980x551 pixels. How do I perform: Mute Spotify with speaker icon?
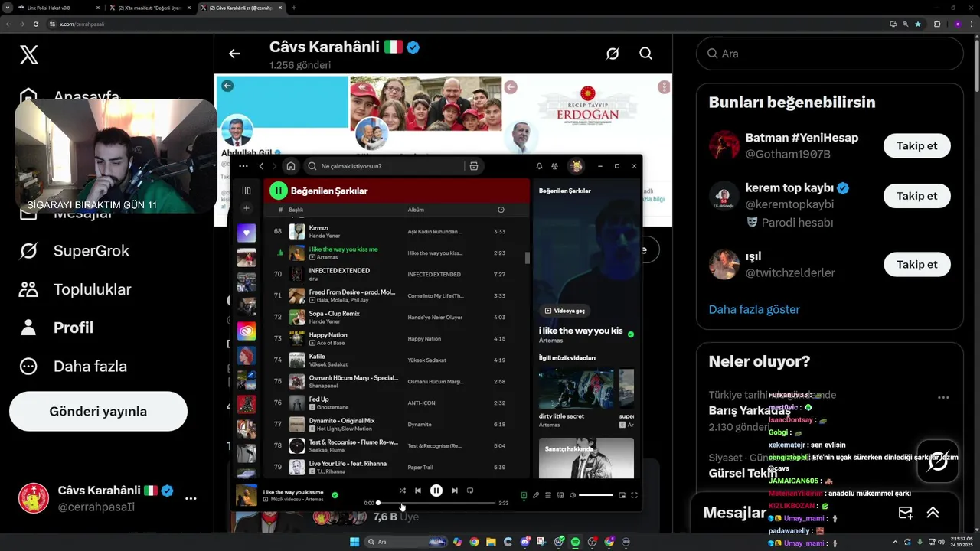point(572,495)
